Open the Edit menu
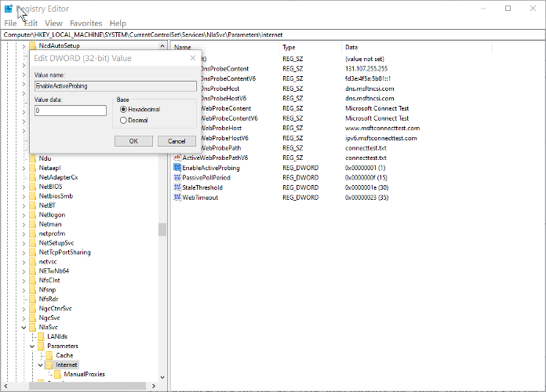 31,24
